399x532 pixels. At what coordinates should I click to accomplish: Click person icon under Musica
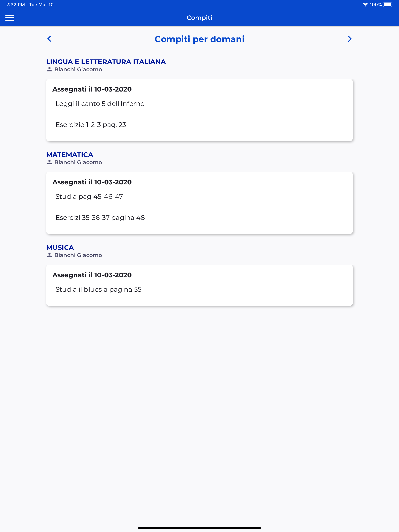[x=49, y=255]
